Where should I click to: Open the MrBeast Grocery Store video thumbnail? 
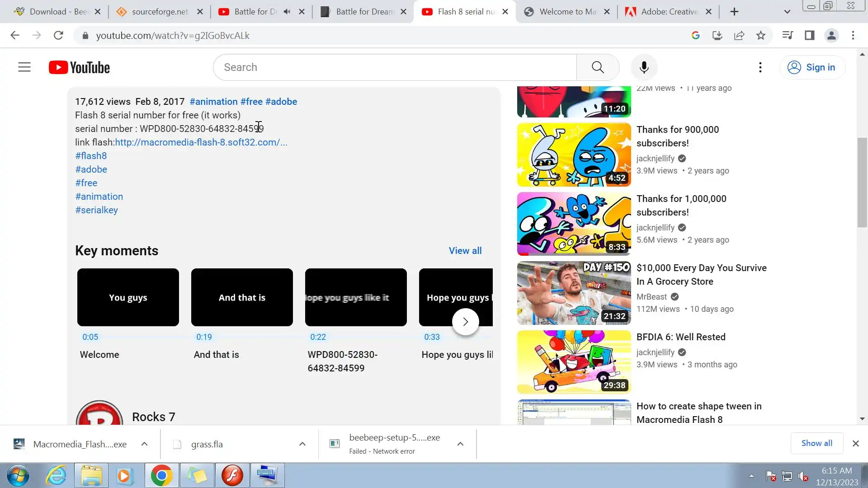coord(574,293)
